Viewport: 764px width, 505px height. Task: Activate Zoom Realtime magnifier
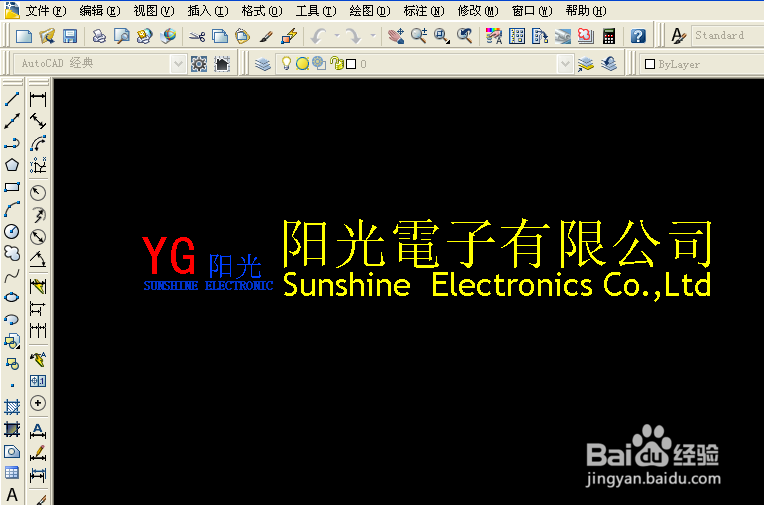(419, 36)
